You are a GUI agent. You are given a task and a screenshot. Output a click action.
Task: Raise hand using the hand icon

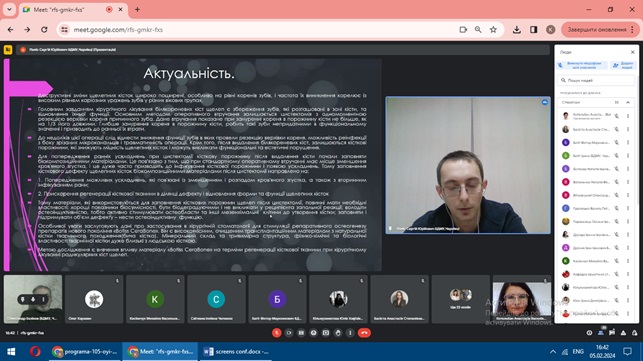(x=338, y=333)
